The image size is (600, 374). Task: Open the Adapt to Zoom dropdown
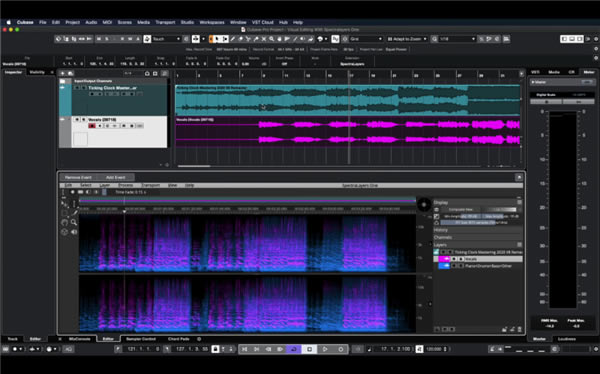pos(407,39)
